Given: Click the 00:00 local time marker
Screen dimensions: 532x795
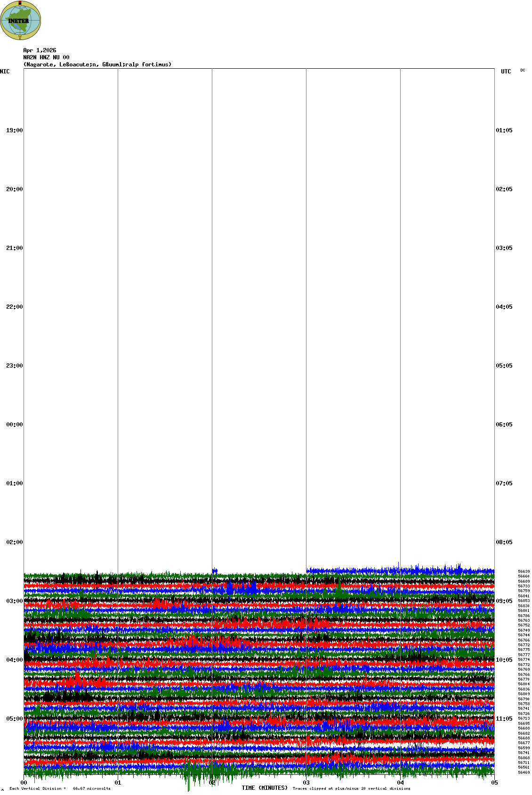Looking at the screenshot, I should (14, 425).
